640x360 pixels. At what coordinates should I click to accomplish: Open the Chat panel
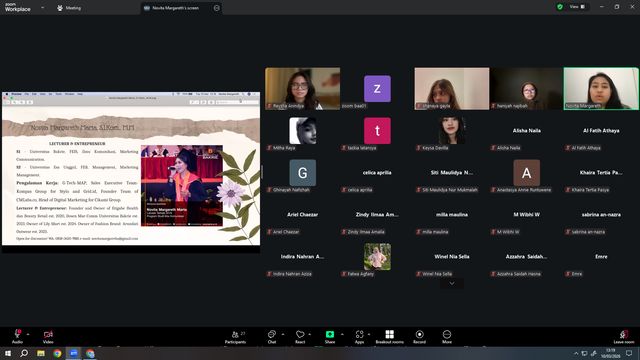click(271, 337)
